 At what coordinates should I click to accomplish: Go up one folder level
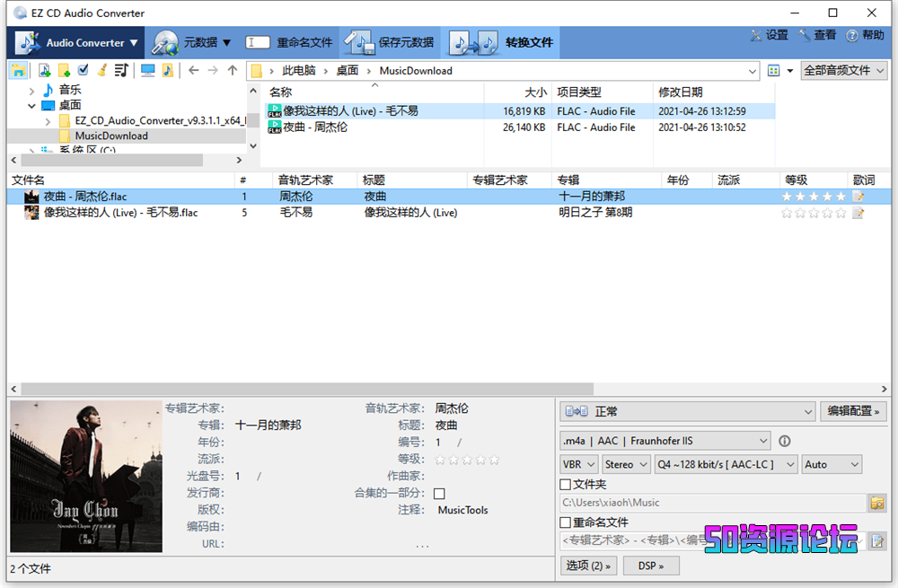pyautogui.click(x=232, y=70)
